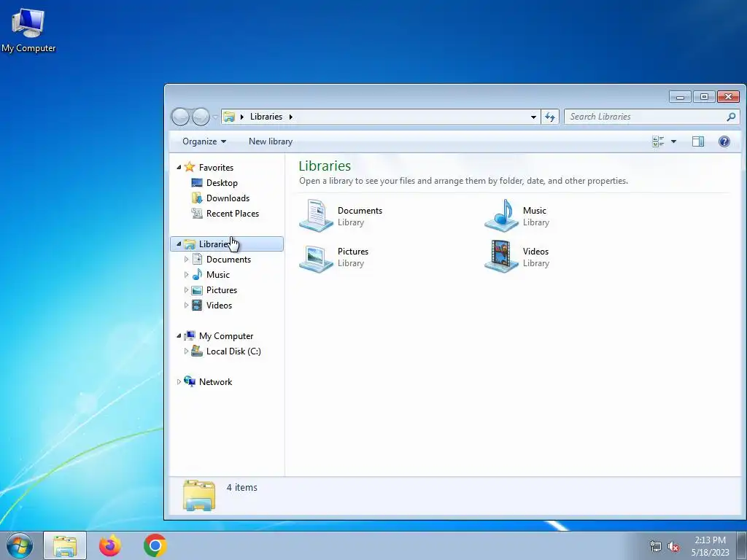
Task: Select the Documents library icon
Action: pyautogui.click(x=316, y=216)
